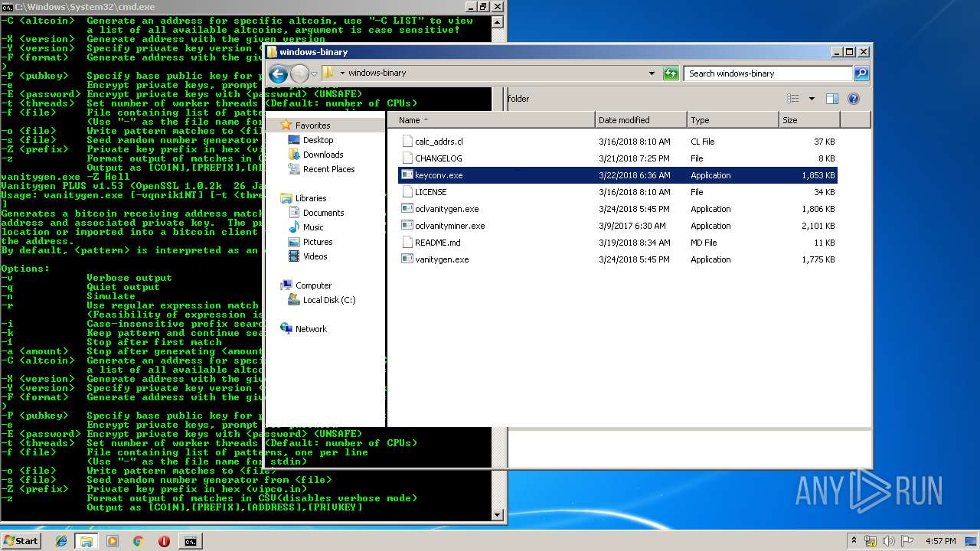Screen dimensions: 980x551
Task: Click Libraries in navigation pane
Action: coord(311,198)
